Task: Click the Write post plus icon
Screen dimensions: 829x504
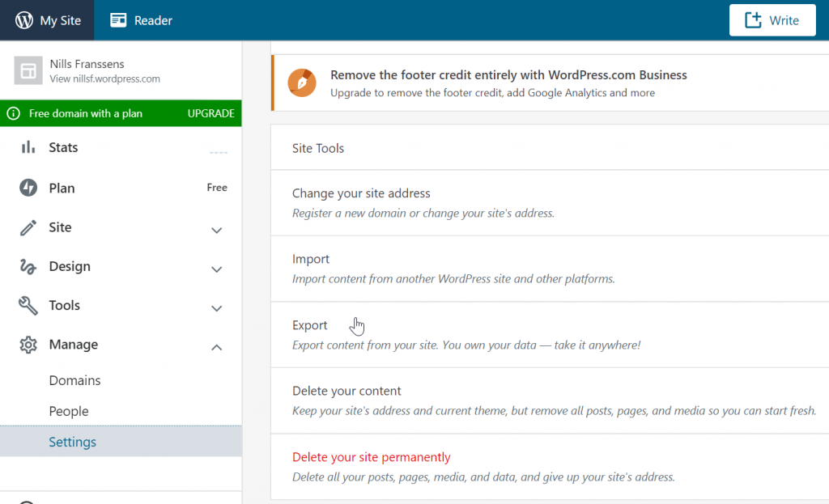Action: [x=753, y=20]
